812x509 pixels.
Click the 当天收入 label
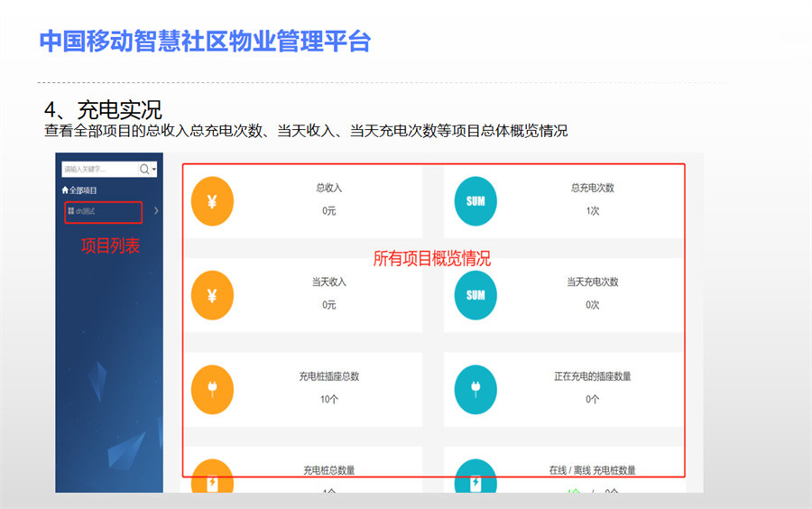click(328, 282)
